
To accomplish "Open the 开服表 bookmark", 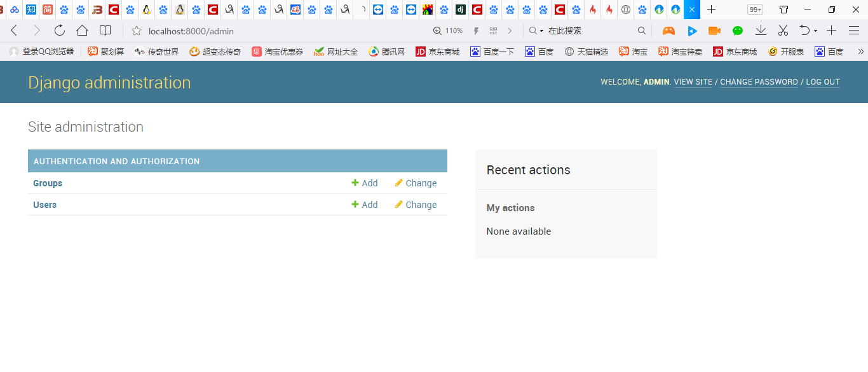I will pos(785,52).
